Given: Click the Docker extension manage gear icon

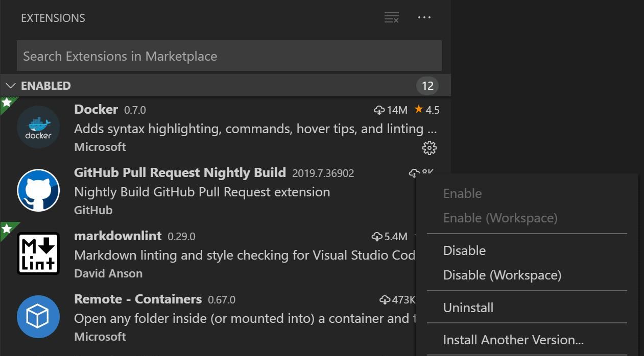Looking at the screenshot, I should click(x=429, y=148).
